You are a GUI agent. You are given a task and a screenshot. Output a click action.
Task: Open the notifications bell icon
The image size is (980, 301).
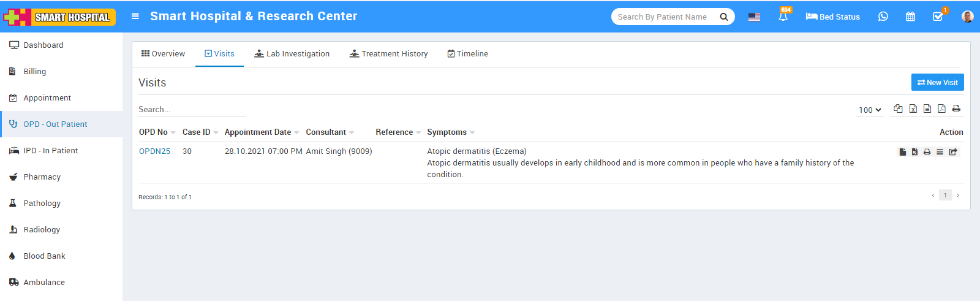783,17
